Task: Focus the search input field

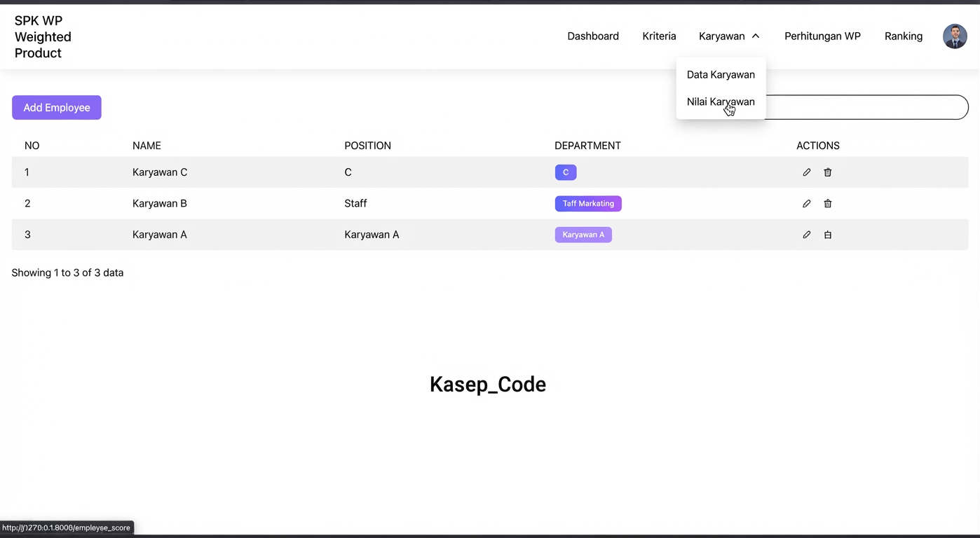Action: (866, 107)
